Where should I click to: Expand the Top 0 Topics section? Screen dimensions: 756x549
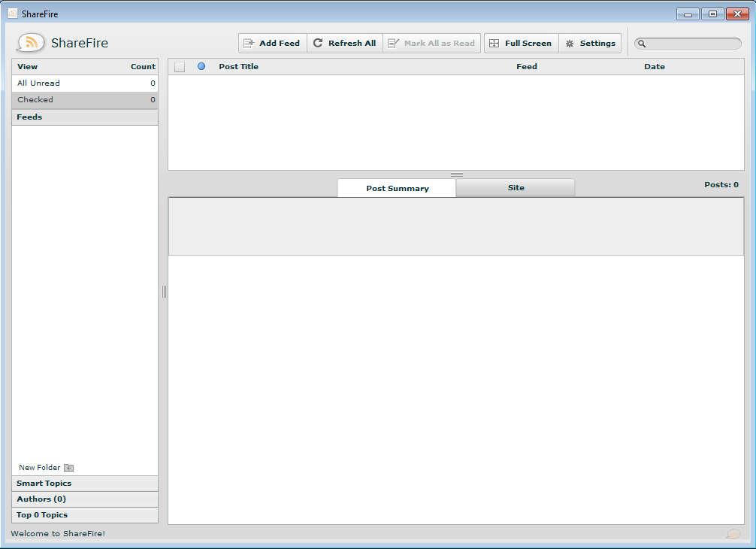85,515
